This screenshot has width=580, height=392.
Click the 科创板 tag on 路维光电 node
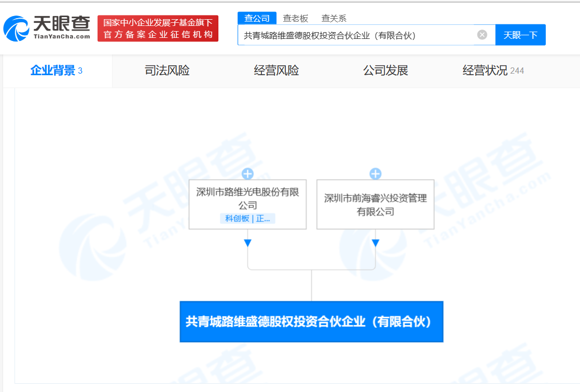tap(247, 219)
